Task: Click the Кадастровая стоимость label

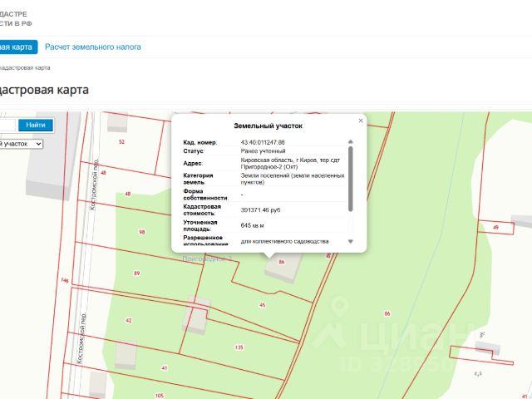Action: pos(202,210)
